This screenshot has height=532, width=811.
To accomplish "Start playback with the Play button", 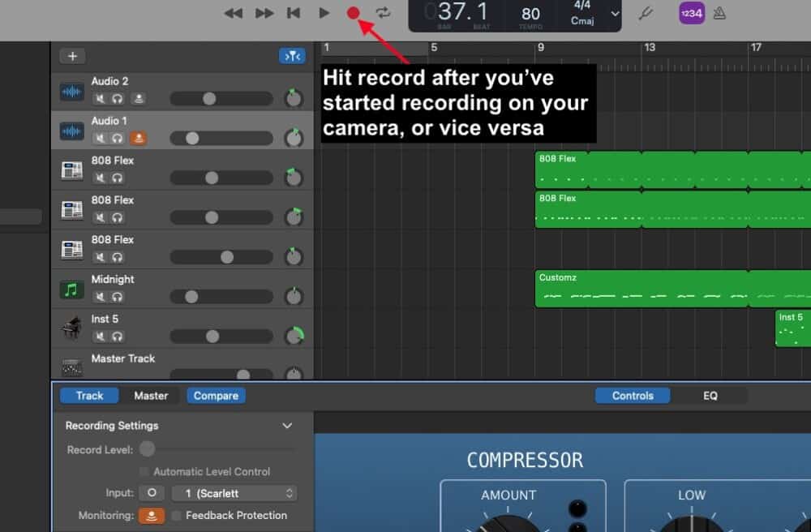I will click(x=324, y=13).
